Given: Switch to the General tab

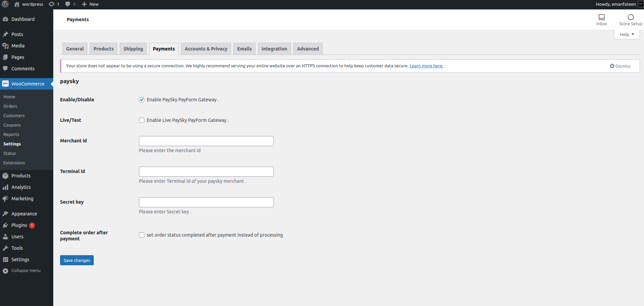Looking at the screenshot, I should pyautogui.click(x=75, y=49).
